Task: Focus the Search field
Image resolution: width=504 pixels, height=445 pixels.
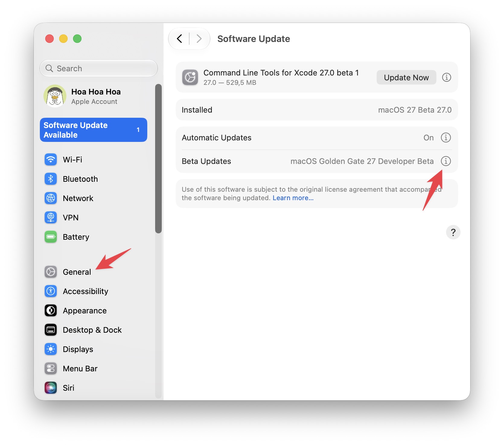Action: coord(99,68)
